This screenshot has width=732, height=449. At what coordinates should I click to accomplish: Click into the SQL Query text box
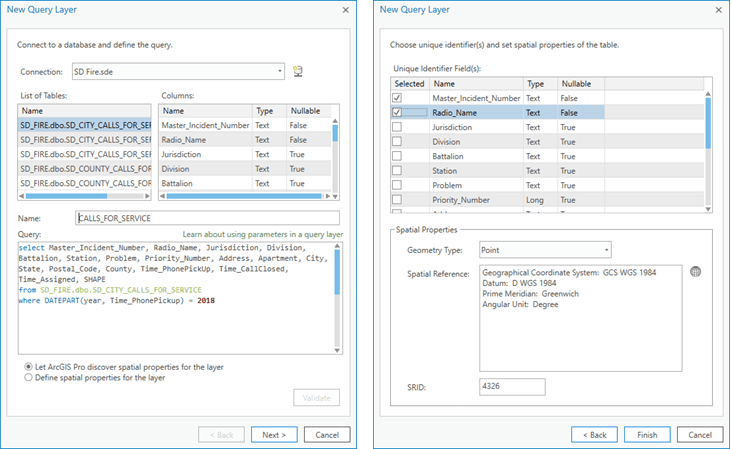[x=176, y=298]
